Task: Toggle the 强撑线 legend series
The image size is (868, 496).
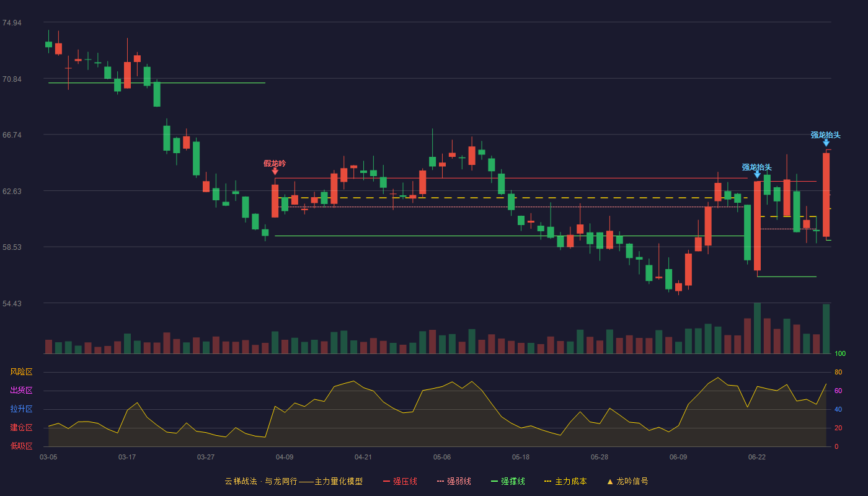Action: [508, 481]
